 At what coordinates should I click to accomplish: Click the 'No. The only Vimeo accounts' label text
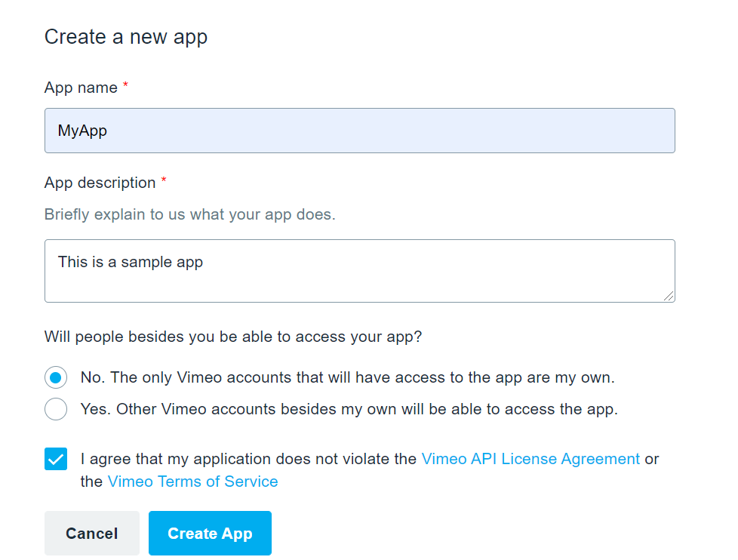click(347, 377)
